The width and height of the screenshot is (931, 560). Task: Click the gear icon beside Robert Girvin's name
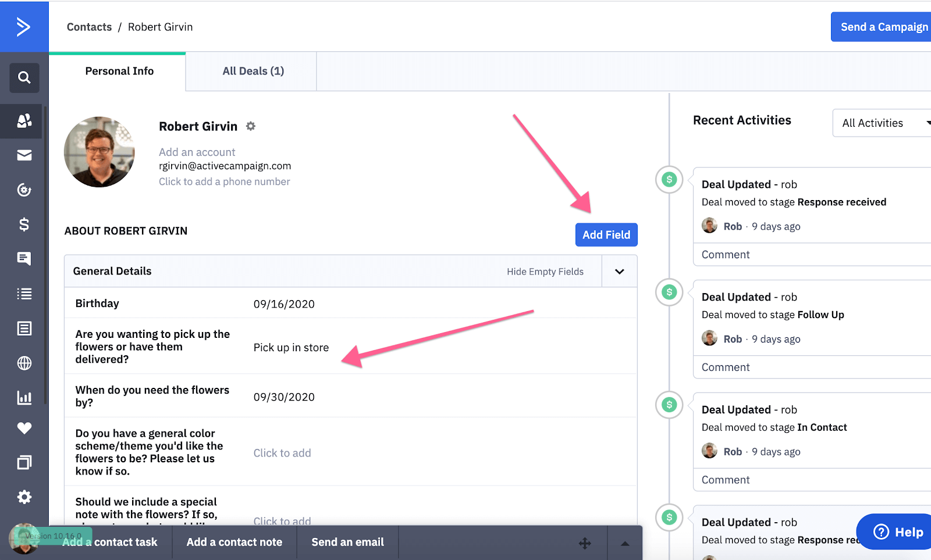click(x=251, y=126)
